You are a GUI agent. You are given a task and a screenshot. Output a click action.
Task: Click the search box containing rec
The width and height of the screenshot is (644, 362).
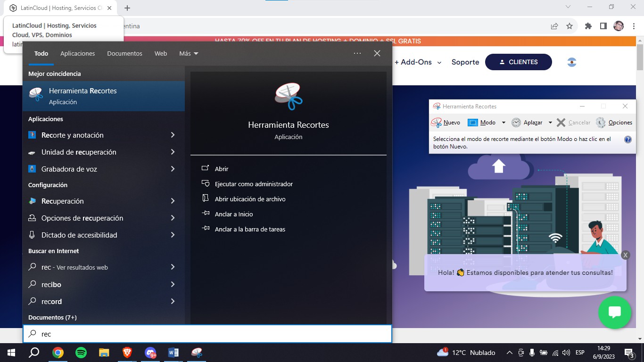(x=207, y=334)
